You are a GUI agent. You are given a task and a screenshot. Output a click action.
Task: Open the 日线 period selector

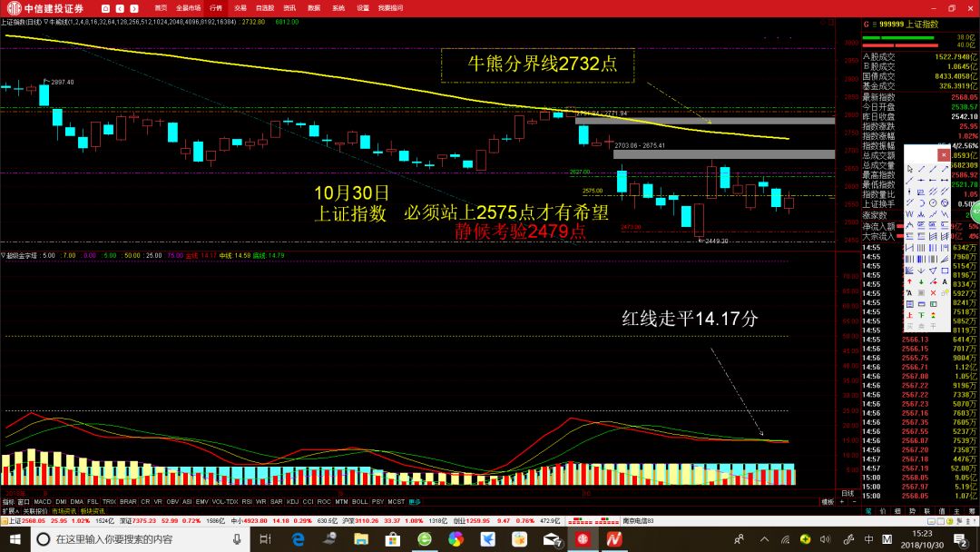coord(848,493)
